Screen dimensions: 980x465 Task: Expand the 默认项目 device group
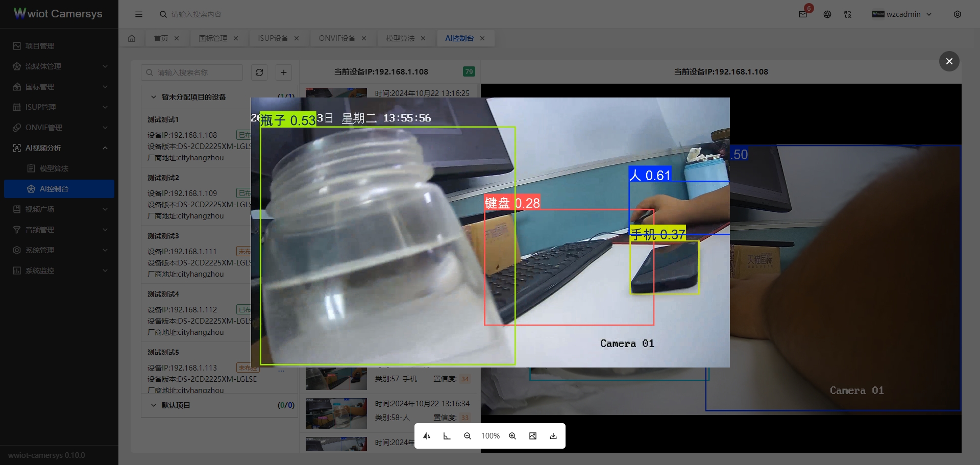tap(176, 405)
